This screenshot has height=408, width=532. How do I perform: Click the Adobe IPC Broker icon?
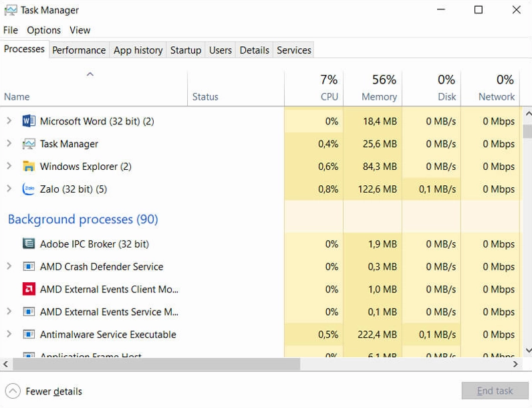(x=29, y=243)
